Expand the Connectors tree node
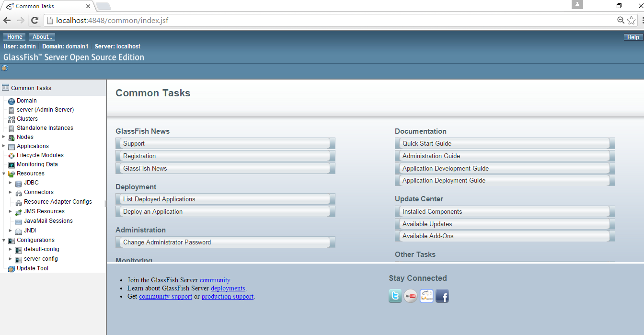This screenshot has width=644, height=335. [11, 192]
